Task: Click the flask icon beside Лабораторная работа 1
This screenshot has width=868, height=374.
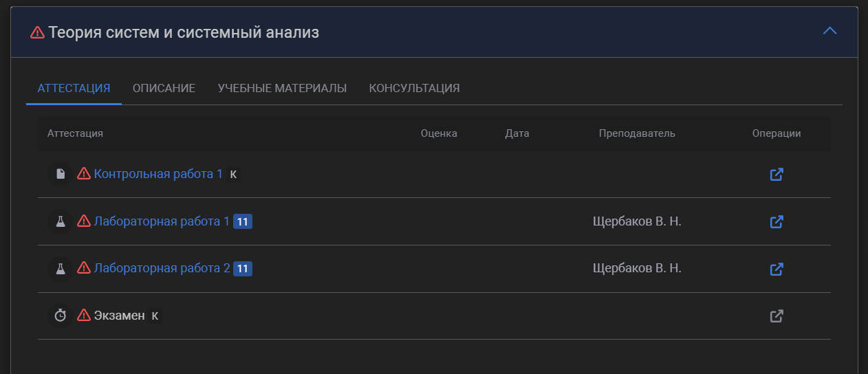Action: 61,221
